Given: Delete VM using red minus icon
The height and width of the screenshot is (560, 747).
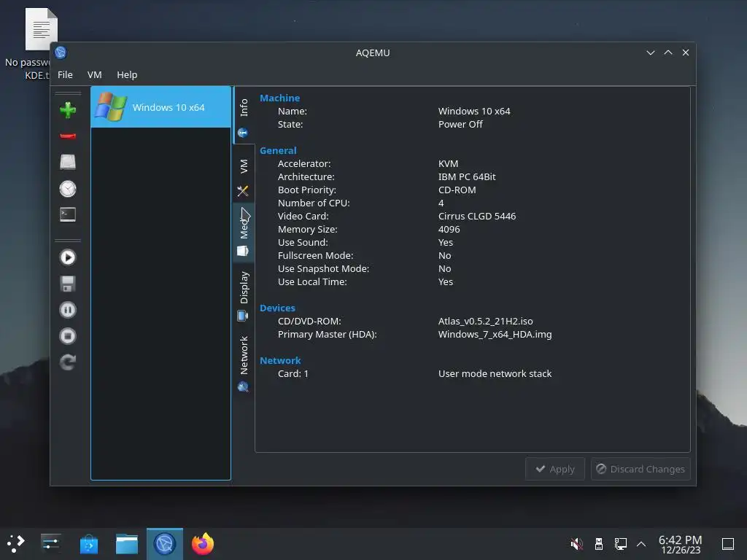Looking at the screenshot, I should point(68,136).
